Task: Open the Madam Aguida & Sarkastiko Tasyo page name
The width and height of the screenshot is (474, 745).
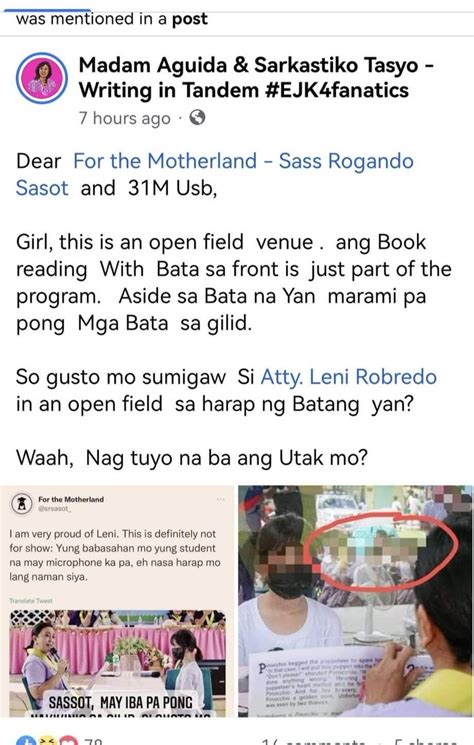Action: click(x=256, y=77)
